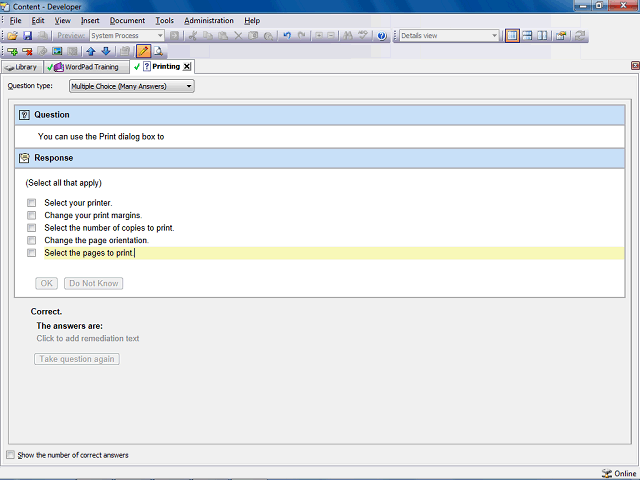Open the Insert menu
The image size is (640, 480).
pyautogui.click(x=90, y=20)
